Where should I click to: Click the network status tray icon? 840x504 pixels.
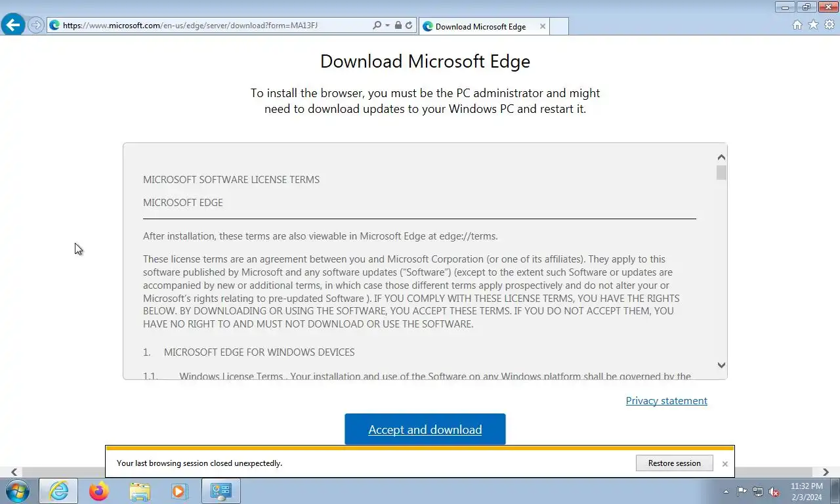[x=758, y=492]
